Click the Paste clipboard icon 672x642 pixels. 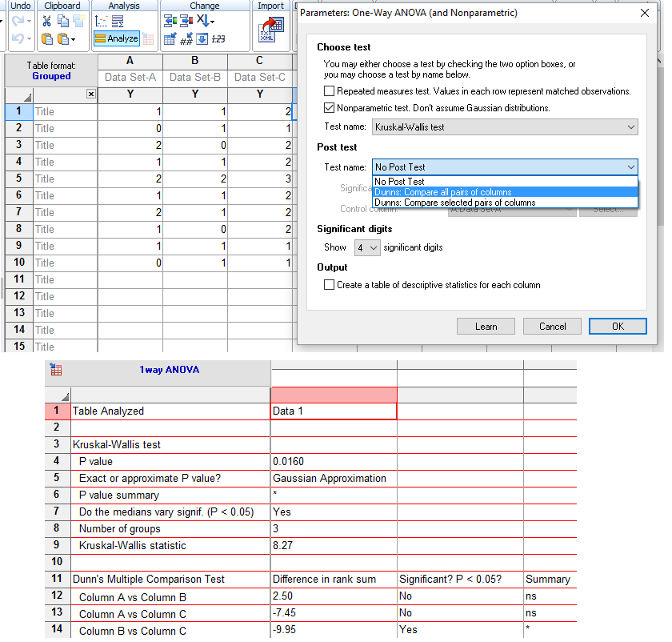click(x=46, y=39)
